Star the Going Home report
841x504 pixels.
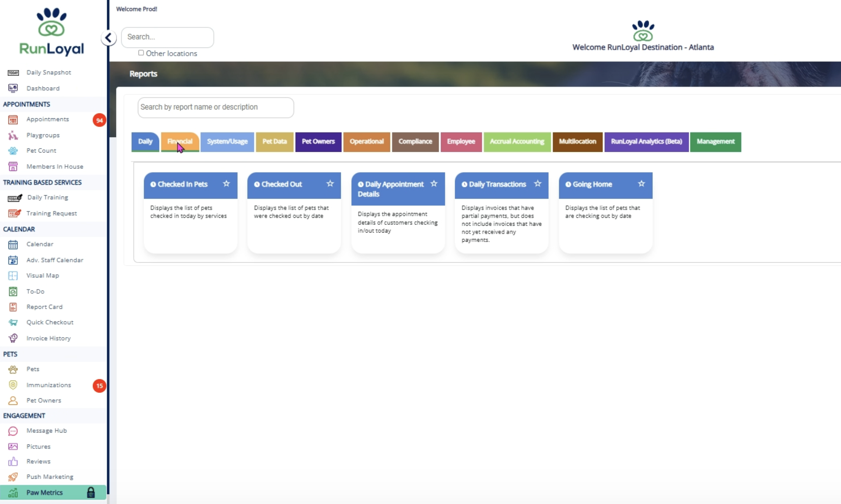click(x=641, y=184)
